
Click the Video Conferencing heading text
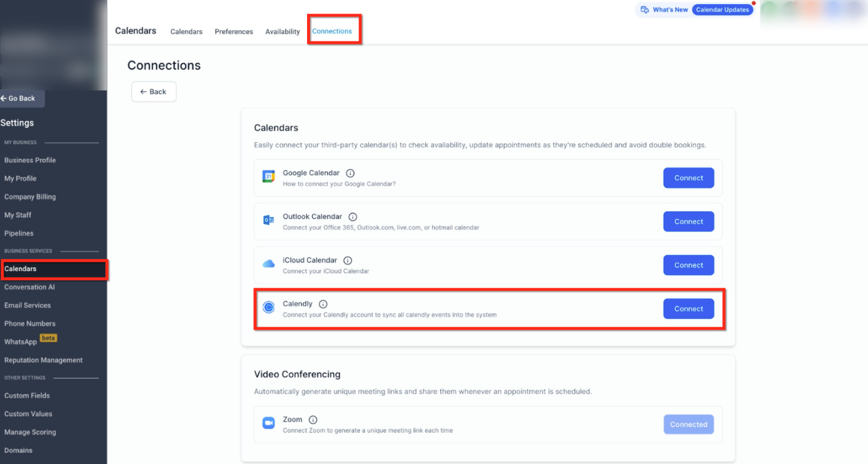point(297,374)
